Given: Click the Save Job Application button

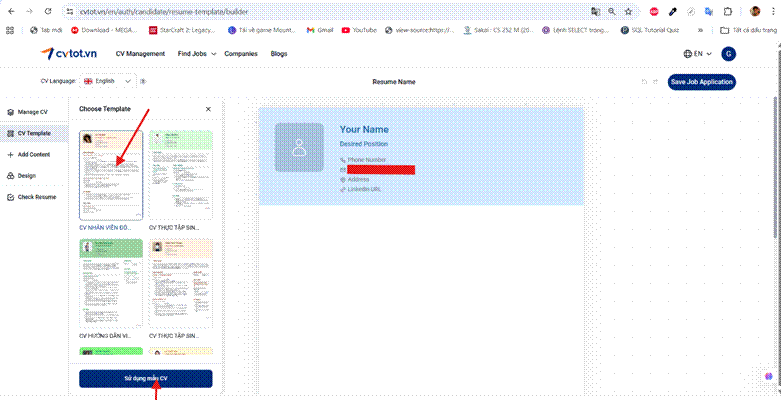Looking at the screenshot, I should pos(701,81).
